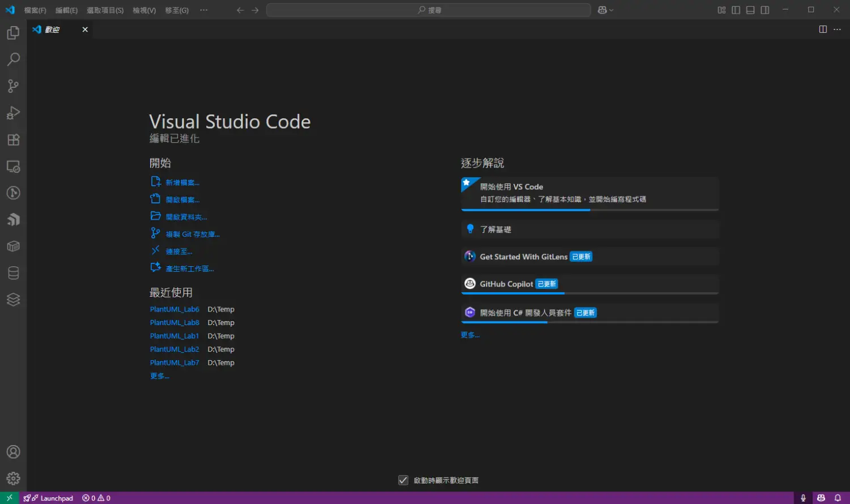This screenshot has width=850, height=504.
Task: Open Get Started With GitLens walkthrough
Action: pos(590,257)
